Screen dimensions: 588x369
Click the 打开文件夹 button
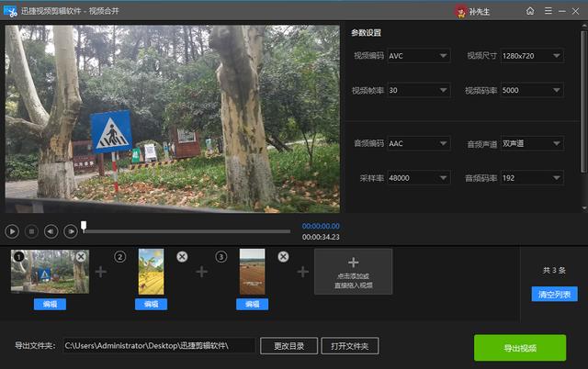349,346
